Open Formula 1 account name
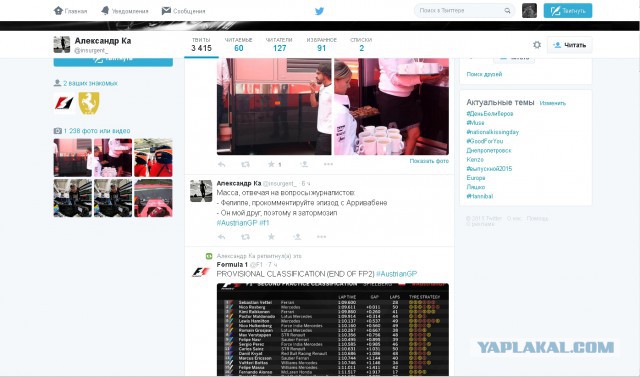The height and width of the screenshot is (377, 640). point(232,264)
